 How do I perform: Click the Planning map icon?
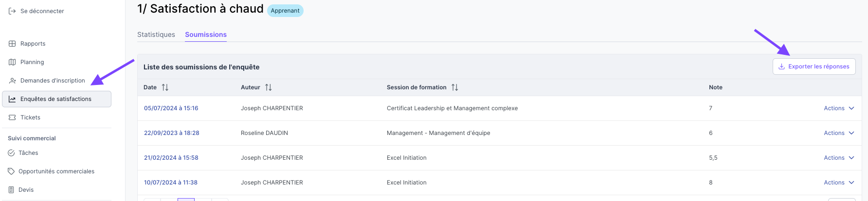pos(12,62)
